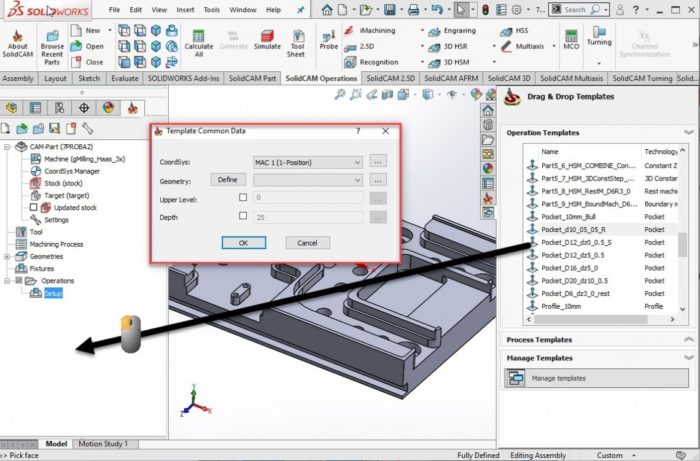Switch to SolidCAM Part tab
The width and height of the screenshot is (700, 461).
tap(252, 78)
